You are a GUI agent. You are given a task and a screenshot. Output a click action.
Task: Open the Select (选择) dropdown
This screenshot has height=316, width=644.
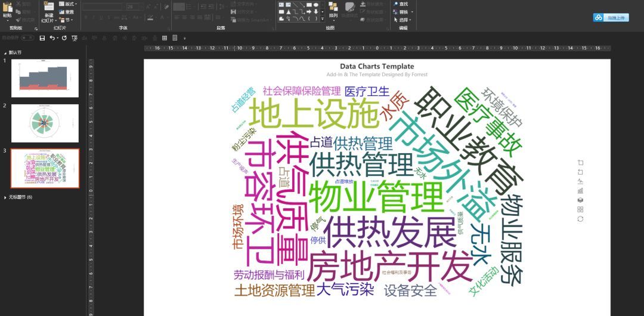pos(402,20)
